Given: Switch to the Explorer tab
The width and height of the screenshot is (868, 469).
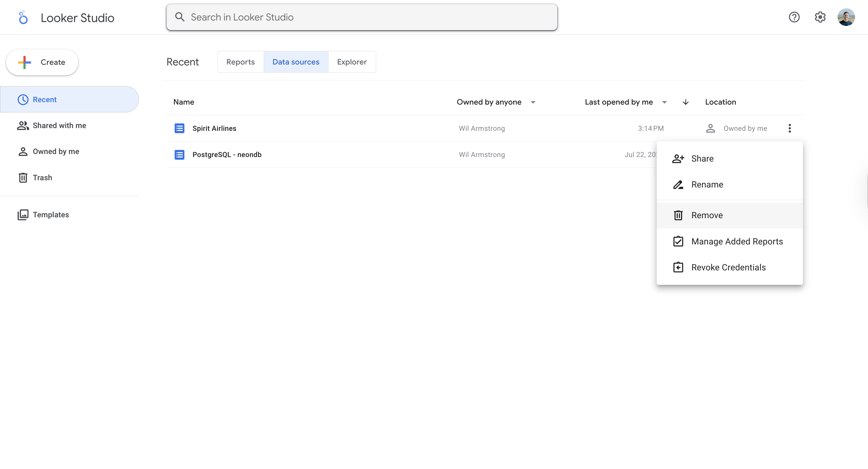Looking at the screenshot, I should (351, 62).
